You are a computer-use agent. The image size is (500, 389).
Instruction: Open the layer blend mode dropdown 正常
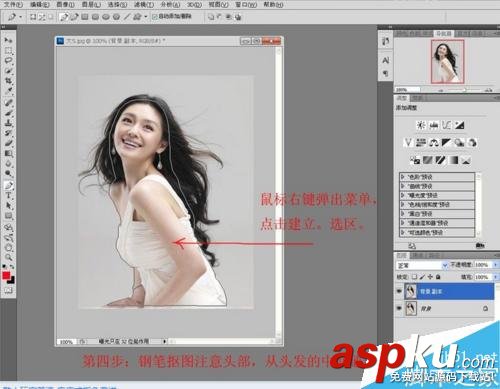422,265
